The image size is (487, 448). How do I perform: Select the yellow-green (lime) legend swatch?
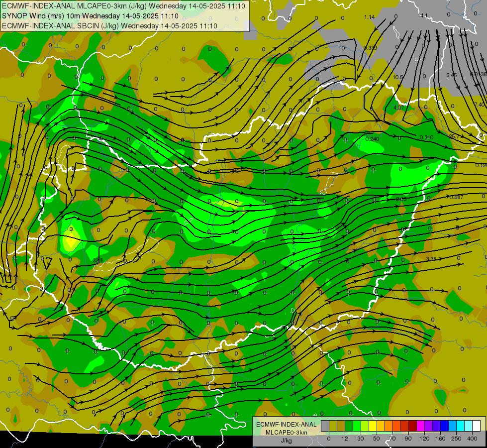point(365,426)
